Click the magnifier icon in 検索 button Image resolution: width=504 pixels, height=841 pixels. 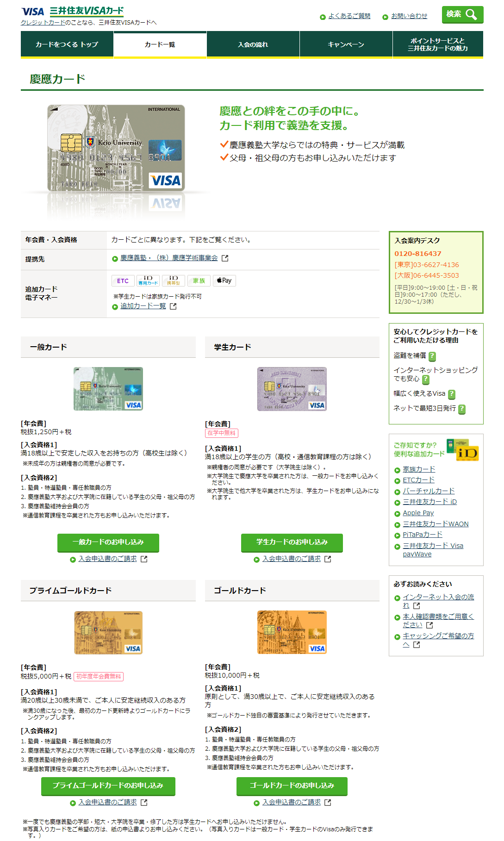tap(471, 14)
